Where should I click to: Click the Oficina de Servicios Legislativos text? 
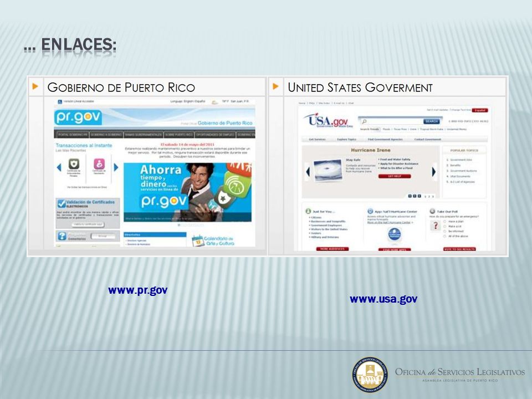pos(460,372)
